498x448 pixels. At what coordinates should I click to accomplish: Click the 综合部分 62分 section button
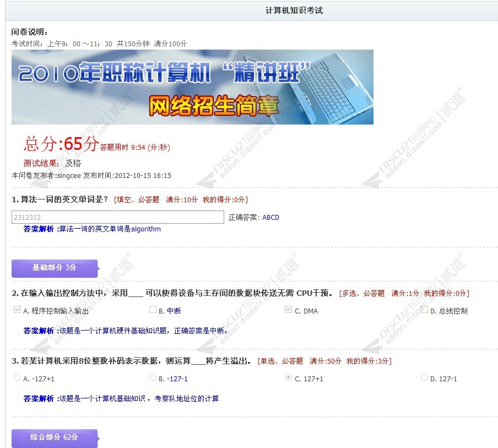55,438
